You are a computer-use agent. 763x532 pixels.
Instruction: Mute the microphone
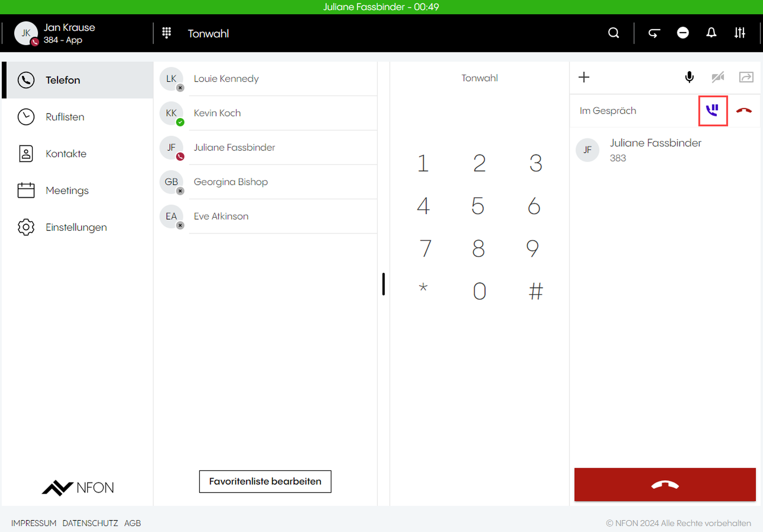(x=689, y=77)
